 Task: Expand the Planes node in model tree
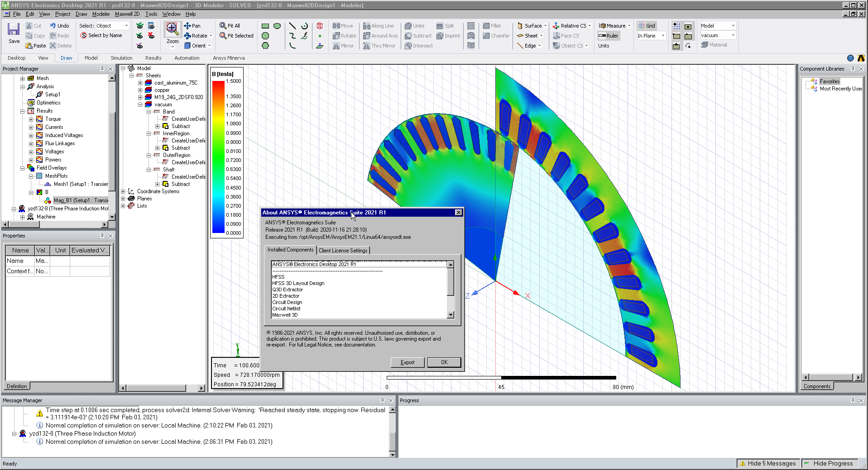[x=123, y=199]
